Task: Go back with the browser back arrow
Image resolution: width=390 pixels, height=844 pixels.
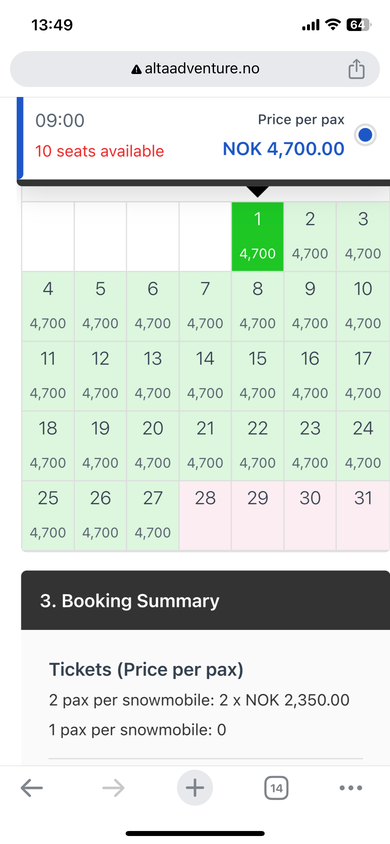Action: [32, 788]
